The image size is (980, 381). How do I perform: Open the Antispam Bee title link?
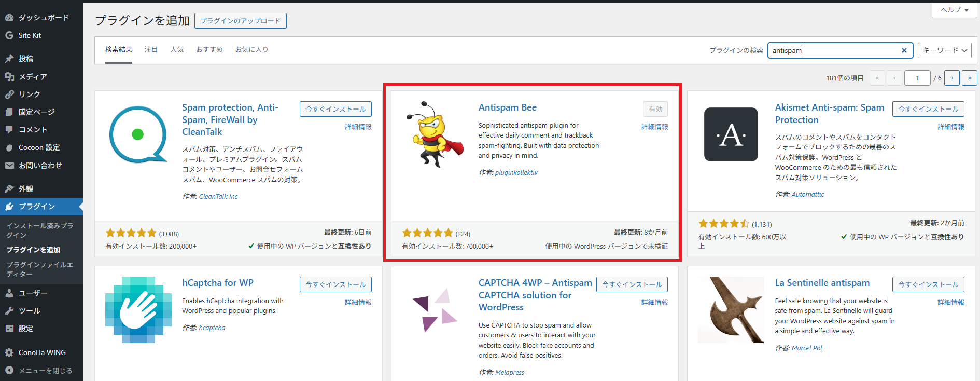pos(508,107)
